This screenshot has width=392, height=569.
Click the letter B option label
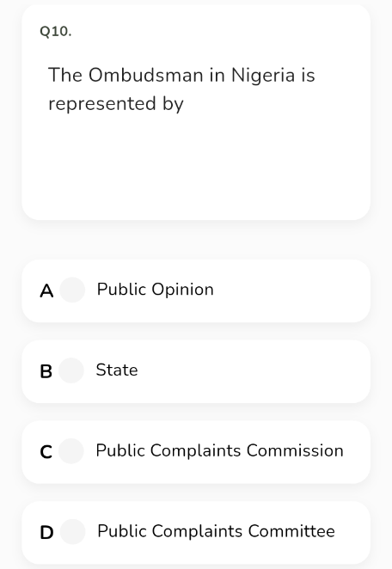click(x=46, y=371)
